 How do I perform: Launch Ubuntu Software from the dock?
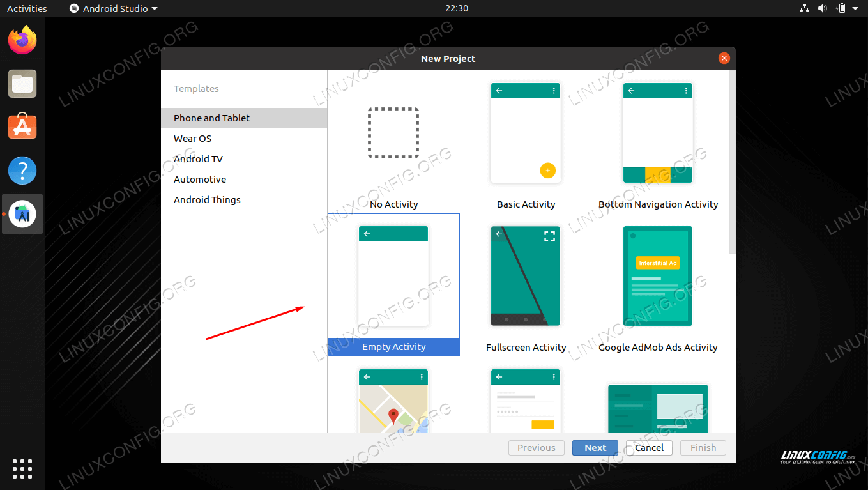click(22, 126)
